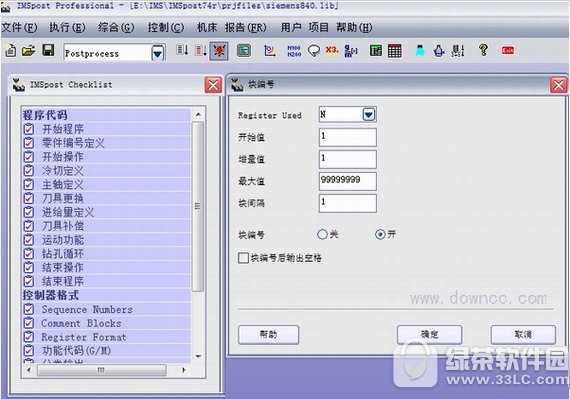The height and width of the screenshot is (399, 570).
Task: Click the sort arrows toolbar icon
Action: click(x=458, y=51)
